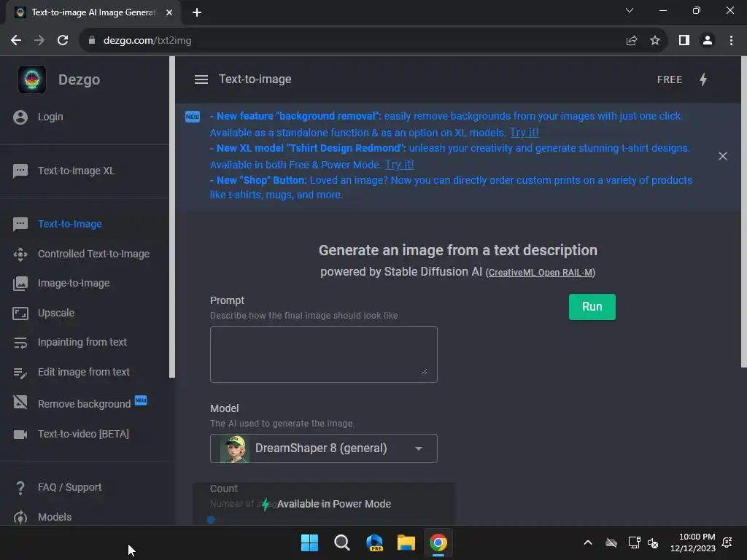Image resolution: width=747 pixels, height=560 pixels.
Task: Click the sidebar scrollbar
Action: coord(172,217)
